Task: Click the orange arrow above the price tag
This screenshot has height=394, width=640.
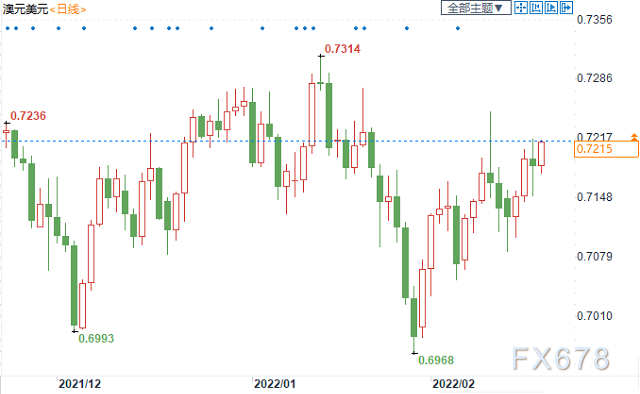Action: click(x=634, y=137)
